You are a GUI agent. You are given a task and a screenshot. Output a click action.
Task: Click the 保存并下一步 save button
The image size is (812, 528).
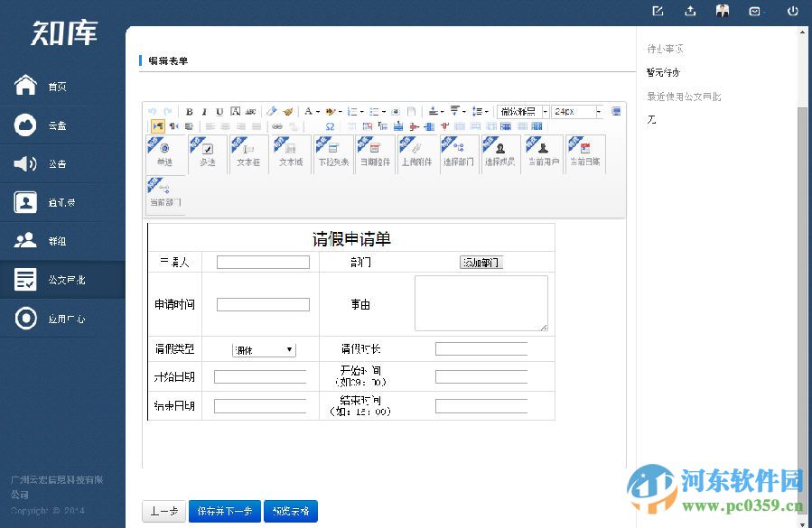tap(224, 511)
